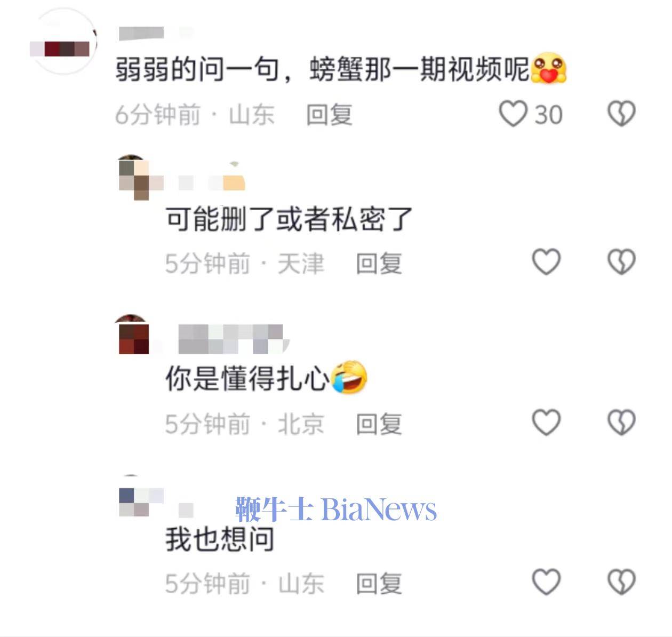This screenshot has width=672, height=637.
Task: Dislike the crab video question comment
Action: tap(622, 114)
